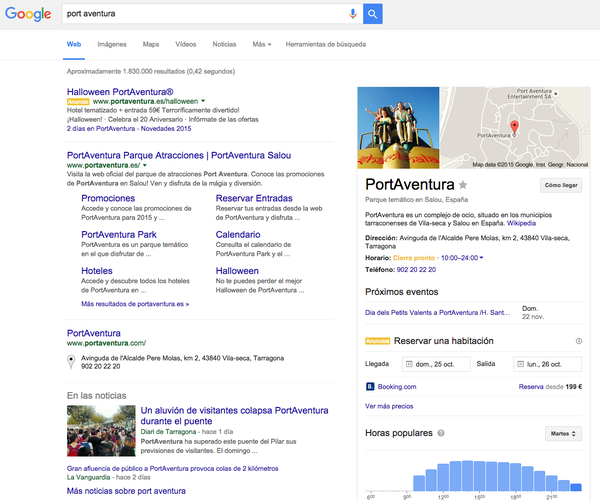Open news headline Un aluvión de visitantes
Image resolution: width=600 pixels, height=502 pixels.
pyautogui.click(x=234, y=416)
